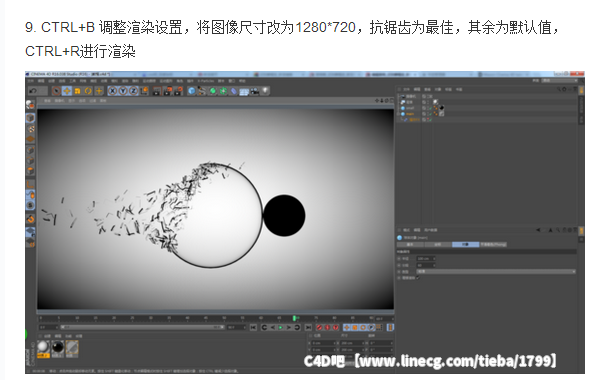Viewport: 590px width, 380px height.
Task: Toggle red Autokeying button
Action: tap(327, 328)
